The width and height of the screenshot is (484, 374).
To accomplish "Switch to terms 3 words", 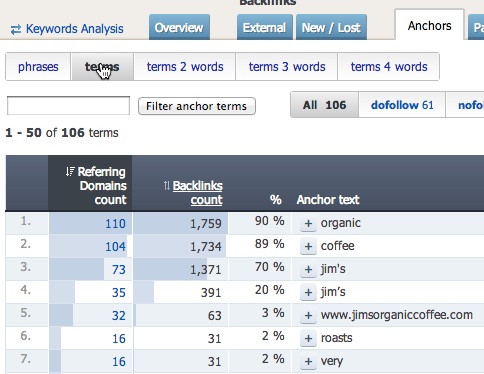I will click(287, 67).
